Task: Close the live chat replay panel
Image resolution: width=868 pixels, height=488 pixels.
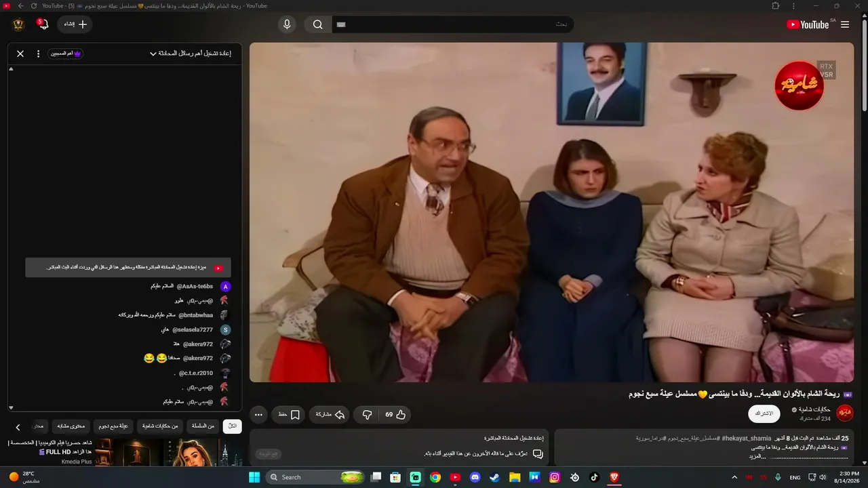Action: (x=20, y=54)
